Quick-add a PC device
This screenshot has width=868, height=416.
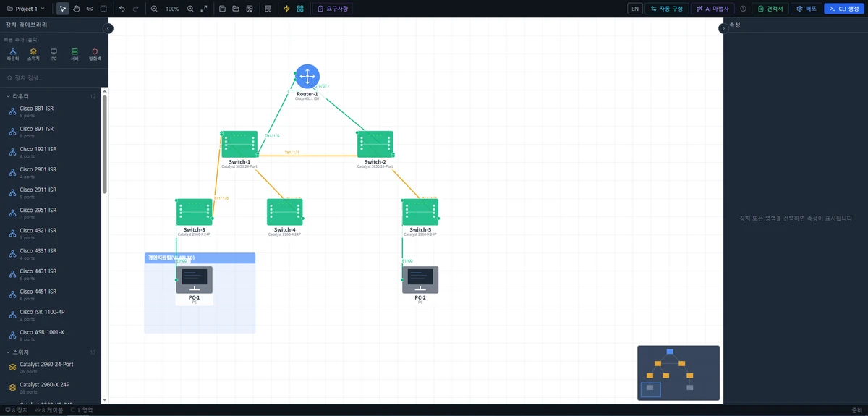click(54, 54)
